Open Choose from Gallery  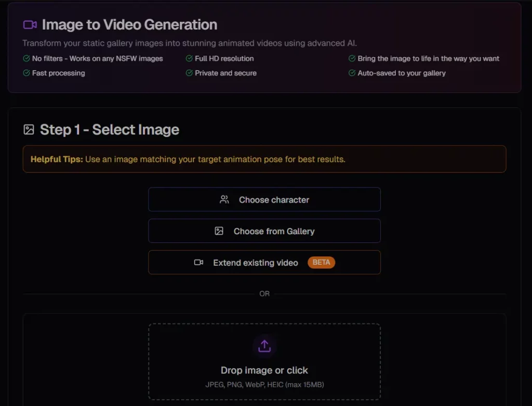tap(264, 231)
